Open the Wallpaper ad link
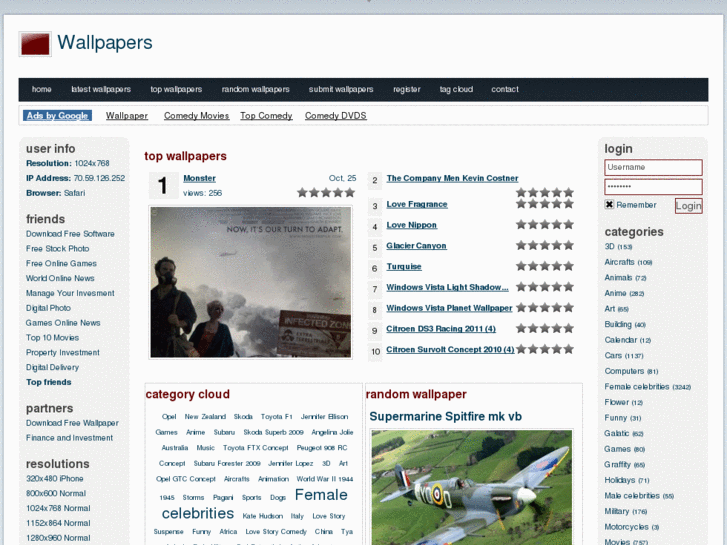This screenshot has width=727, height=545. [x=127, y=116]
